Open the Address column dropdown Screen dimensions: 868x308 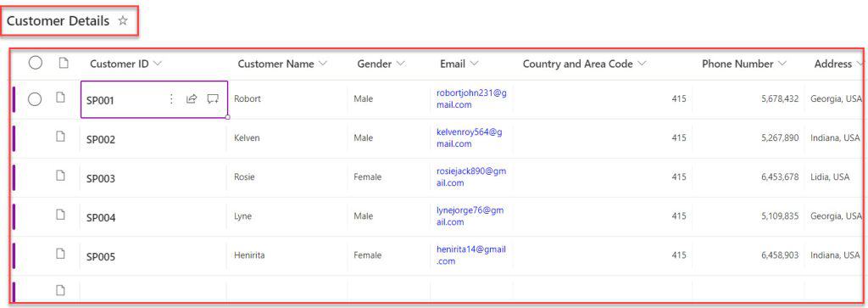coord(860,64)
